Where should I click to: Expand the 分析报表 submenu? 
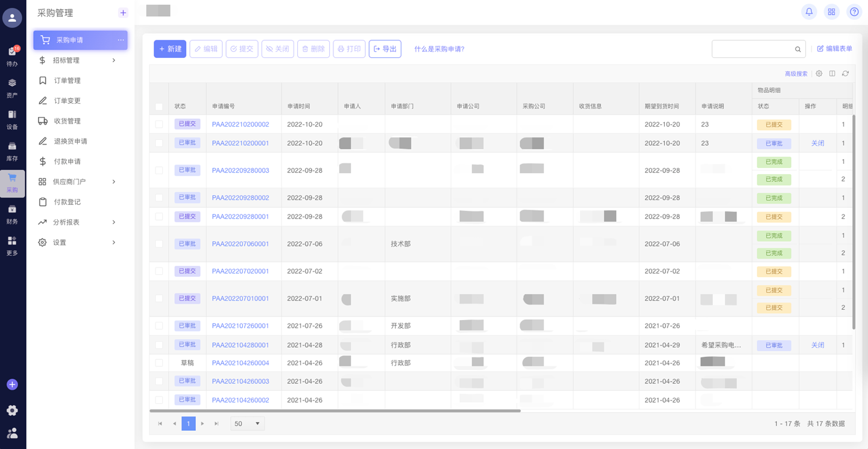(x=114, y=222)
